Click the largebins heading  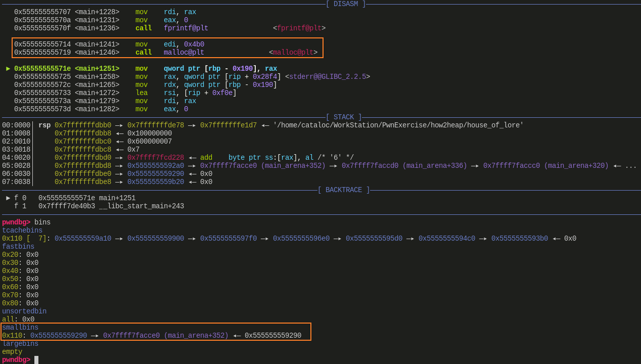(20, 344)
